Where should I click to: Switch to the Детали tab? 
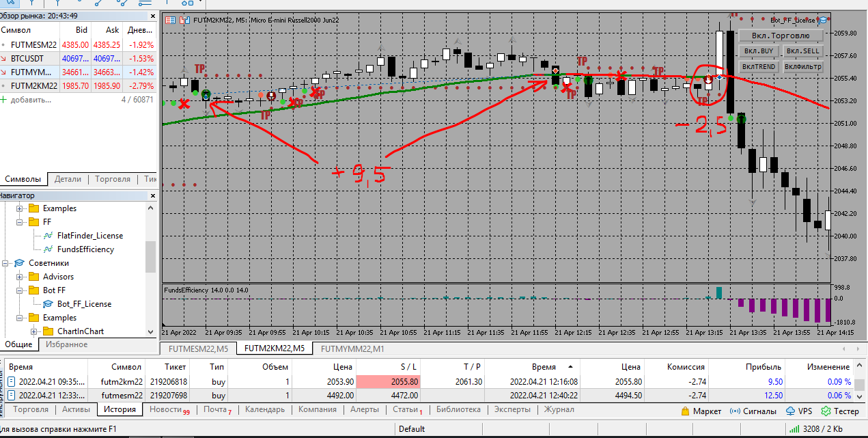pyautogui.click(x=68, y=179)
